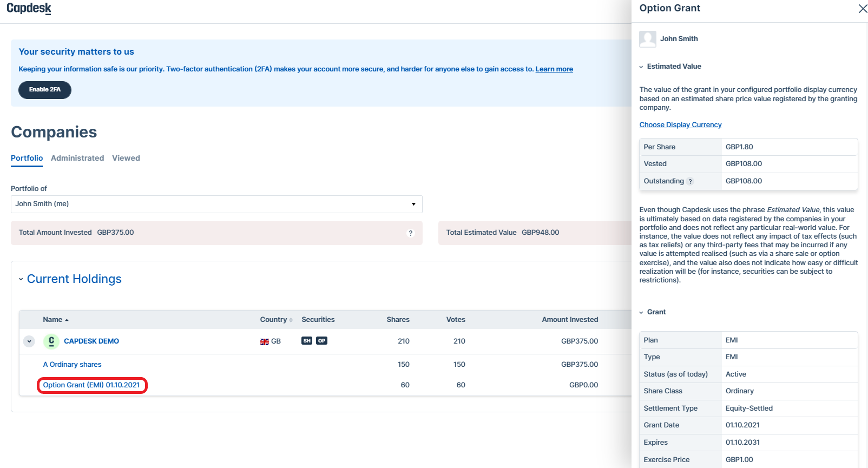Open A Ordinary shares holding
868x468 pixels.
[x=72, y=365]
